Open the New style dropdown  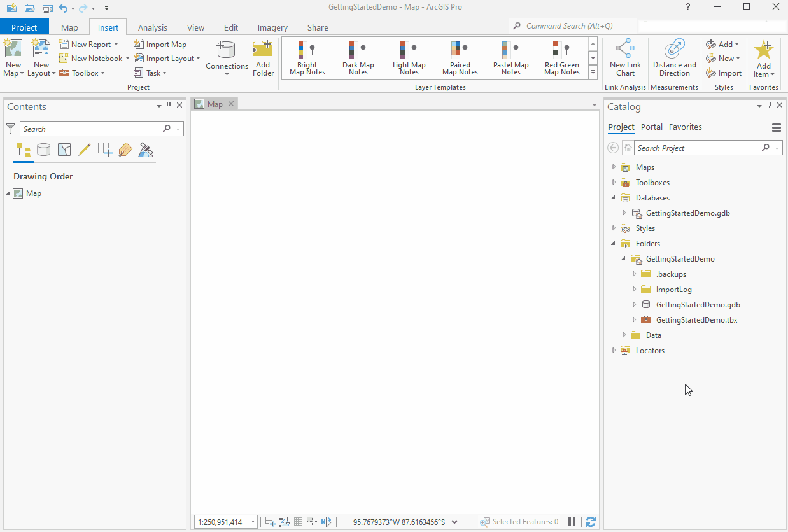click(723, 59)
